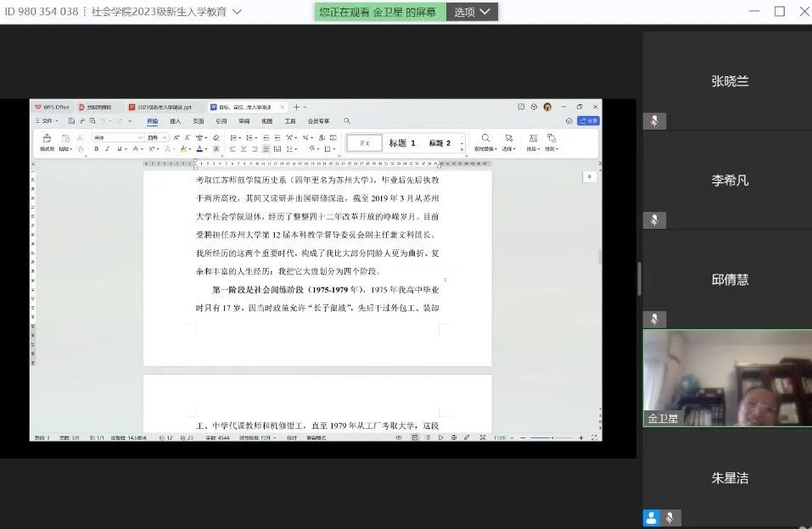This screenshot has height=529, width=812.
Task: Click the blue 分享 share button
Action: (x=588, y=121)
